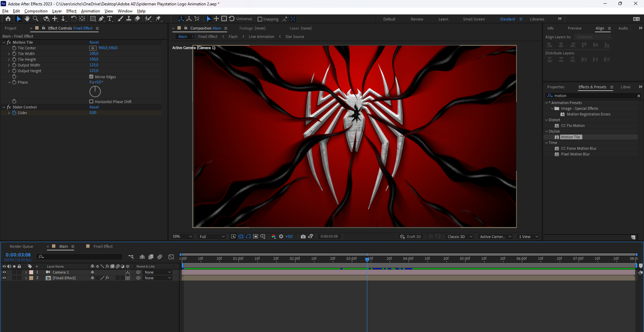Select the Eraser tool
The height and width of the screenshot is (332, 644).
click(x=137, y=19)
